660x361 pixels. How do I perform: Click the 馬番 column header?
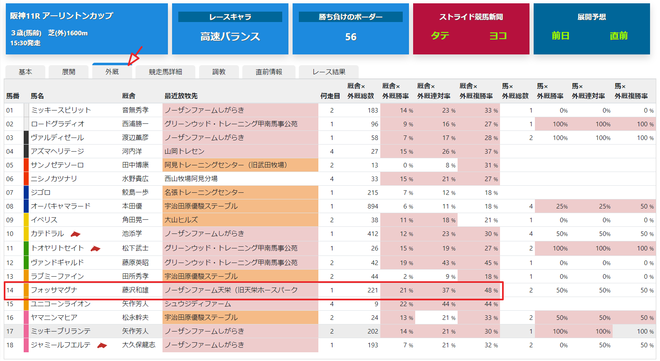[13, 96]
